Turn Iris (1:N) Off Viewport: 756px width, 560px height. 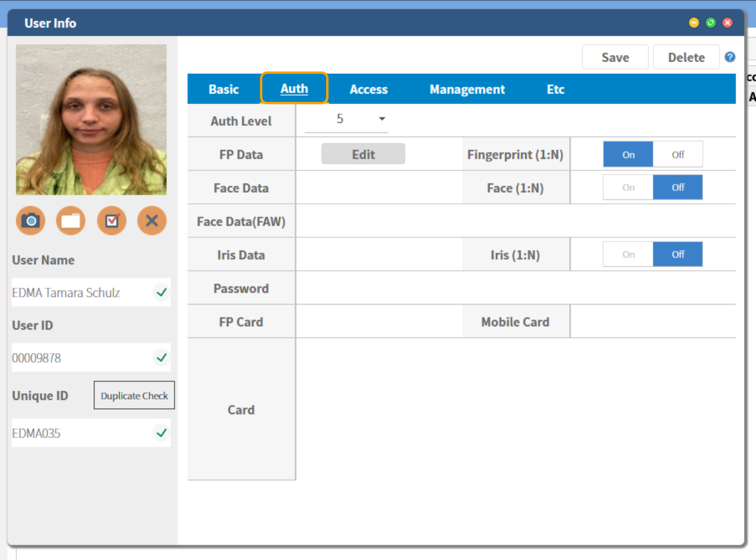678,254
